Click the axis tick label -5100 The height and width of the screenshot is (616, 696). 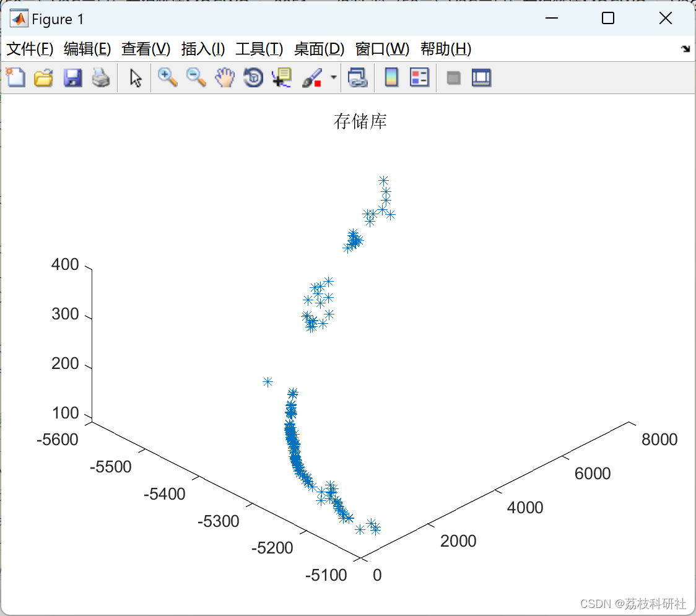point(326,575)
